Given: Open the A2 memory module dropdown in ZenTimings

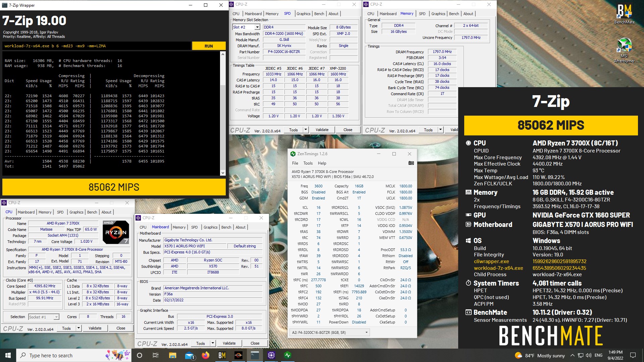Looking at the screenshot, I should (330, 333).
